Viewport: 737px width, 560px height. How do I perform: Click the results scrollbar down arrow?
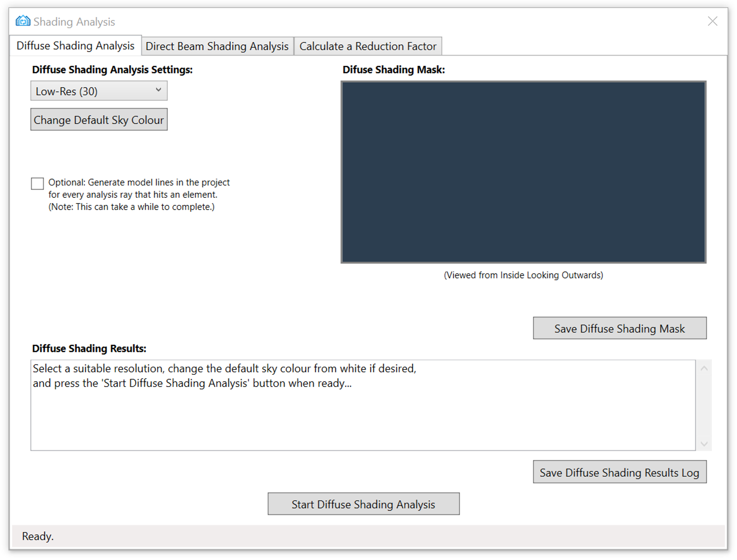click(704, 443)
